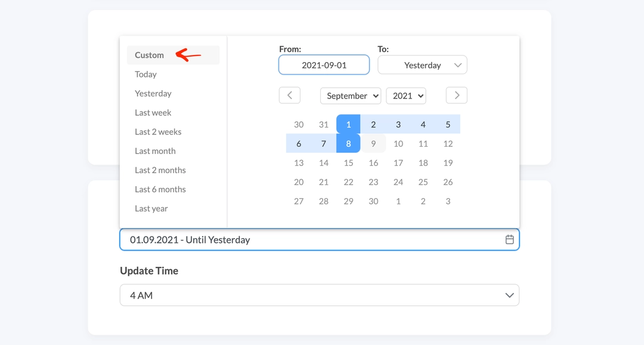
Task: Pick September 15 in the calendar
Action: click(348, 163)
